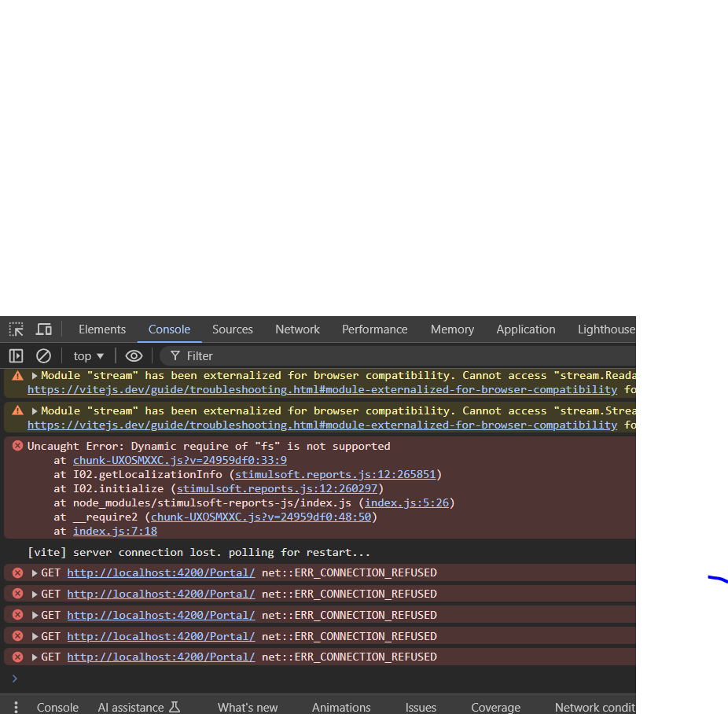
Task: Switch to the Performance tab
Action: click(x=375, y=329)
